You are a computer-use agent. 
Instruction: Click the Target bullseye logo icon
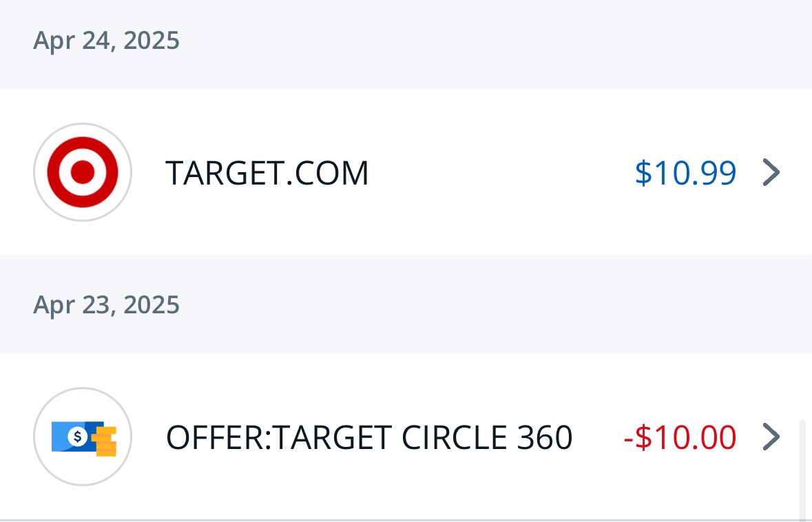click(83, 172)
